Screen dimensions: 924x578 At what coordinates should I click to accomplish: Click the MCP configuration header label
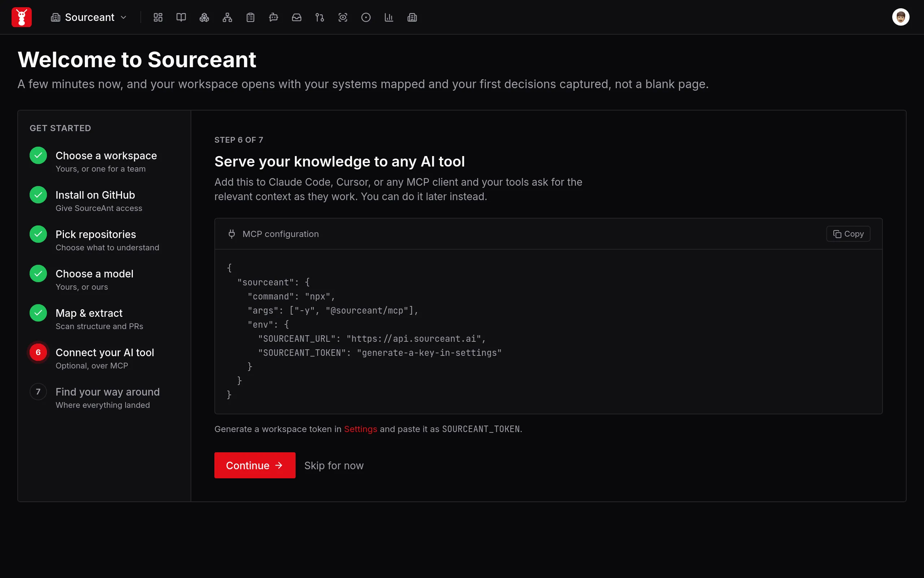(x=281, y=234)
